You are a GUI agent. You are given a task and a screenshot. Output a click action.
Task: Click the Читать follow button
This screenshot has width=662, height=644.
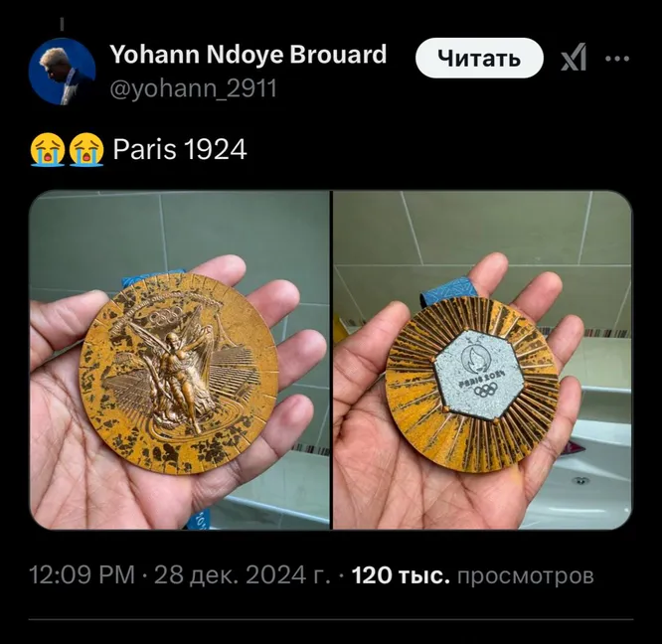point(479,59)
